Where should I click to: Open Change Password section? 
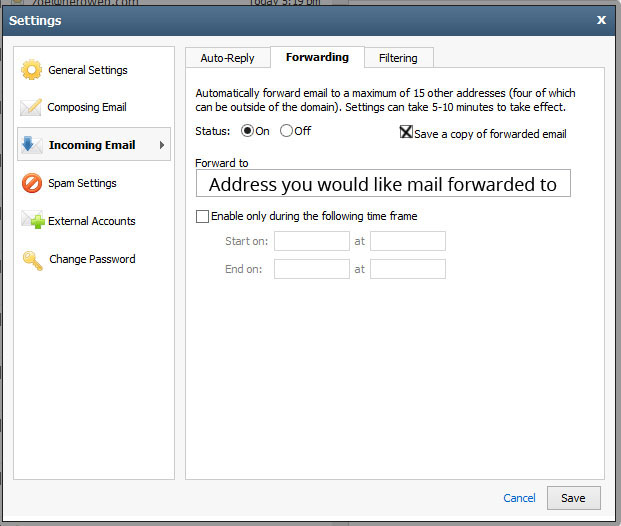pos(92,259)
